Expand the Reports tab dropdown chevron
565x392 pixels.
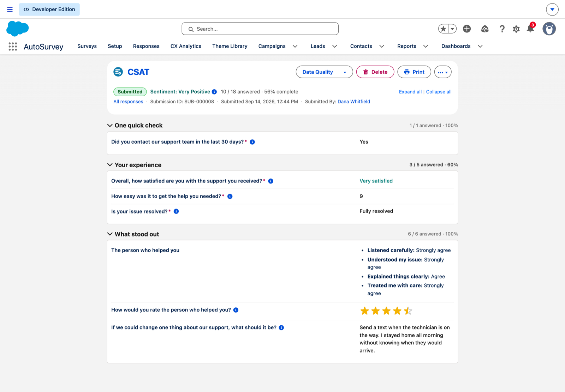coord(426,46)
